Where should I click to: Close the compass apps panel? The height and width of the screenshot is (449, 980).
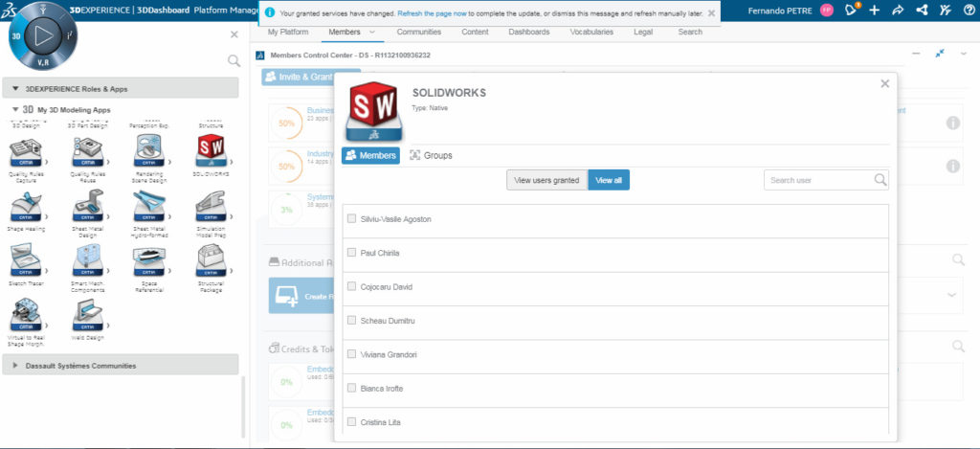tap(234, 35)
